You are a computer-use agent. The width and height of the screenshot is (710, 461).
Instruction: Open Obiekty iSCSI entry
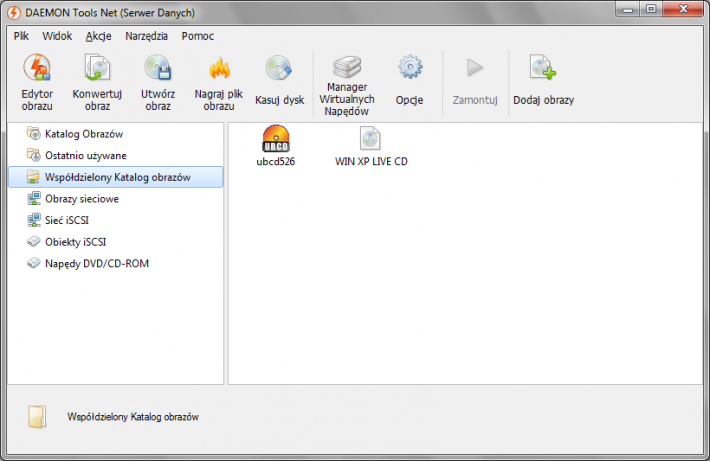(x=116, y=242)
